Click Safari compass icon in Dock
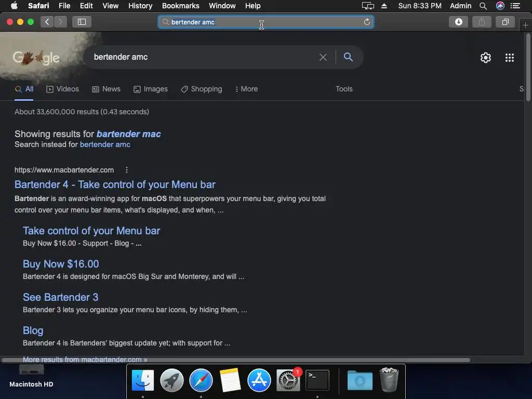This screenshot has width=532, height=399. (201, 380)
